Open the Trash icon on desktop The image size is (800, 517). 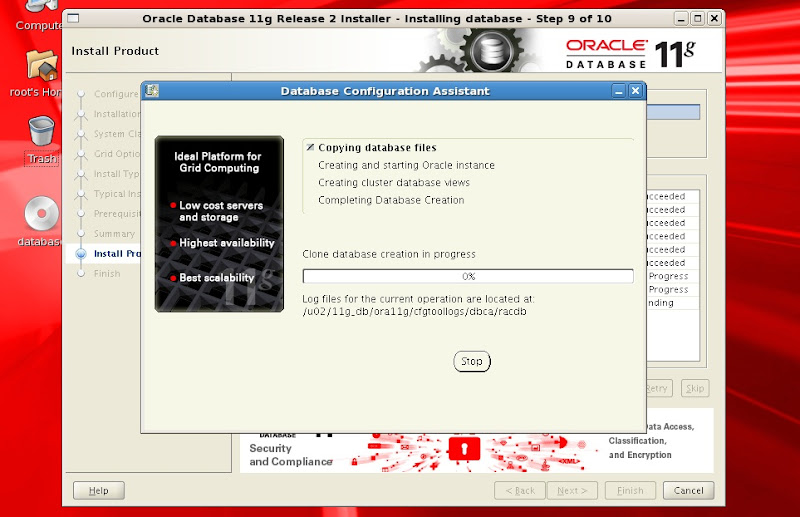[41, 140]
